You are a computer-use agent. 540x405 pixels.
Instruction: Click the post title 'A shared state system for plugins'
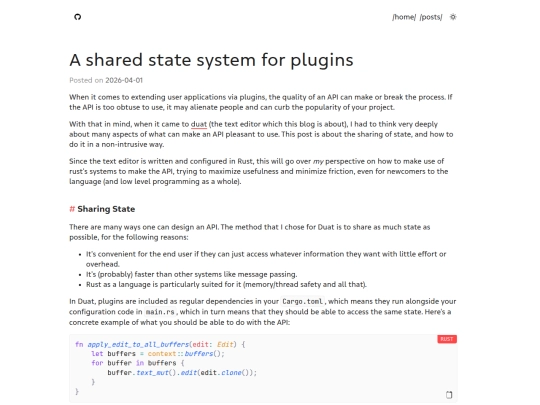211,60
